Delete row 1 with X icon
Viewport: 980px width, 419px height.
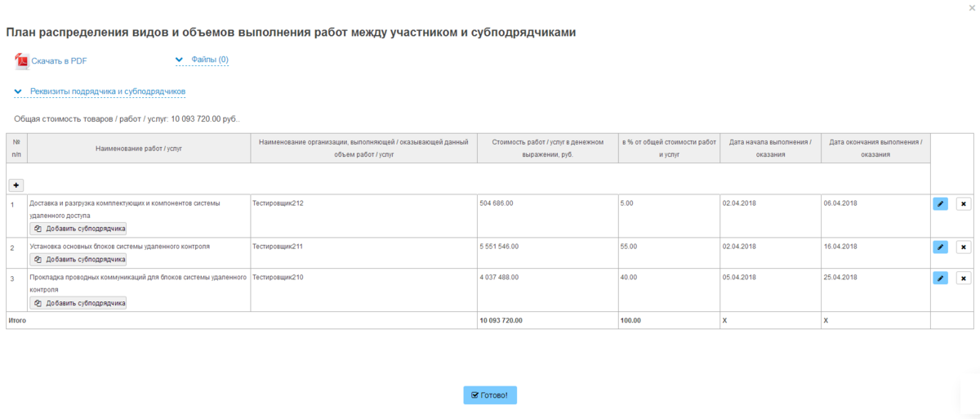(x=963, y=203)
